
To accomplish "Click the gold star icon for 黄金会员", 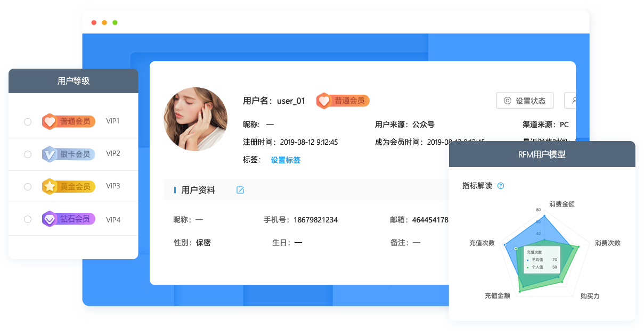I will click(x=49, y=187).
